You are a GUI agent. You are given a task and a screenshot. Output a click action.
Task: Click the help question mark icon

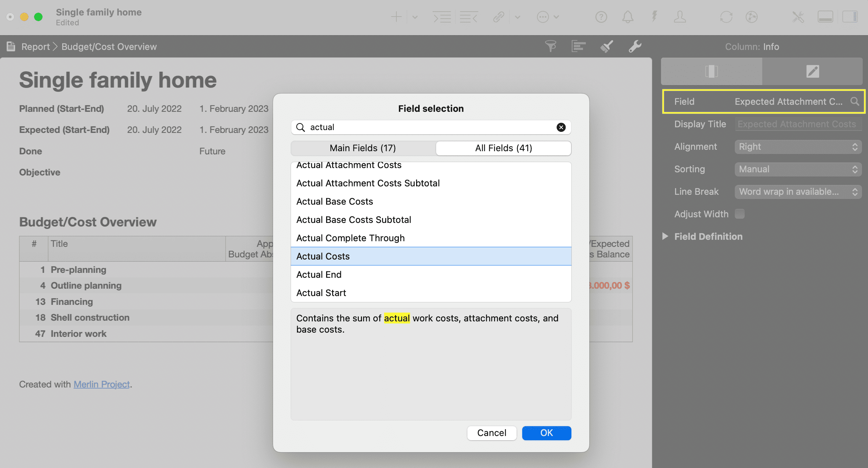[x=601, y=17]
